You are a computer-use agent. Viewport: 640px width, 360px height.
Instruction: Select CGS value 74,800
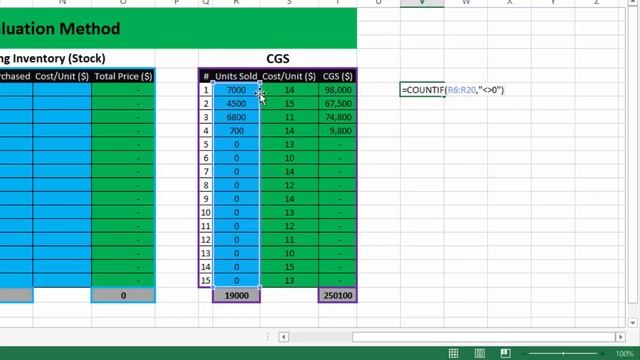click(338, 117)
